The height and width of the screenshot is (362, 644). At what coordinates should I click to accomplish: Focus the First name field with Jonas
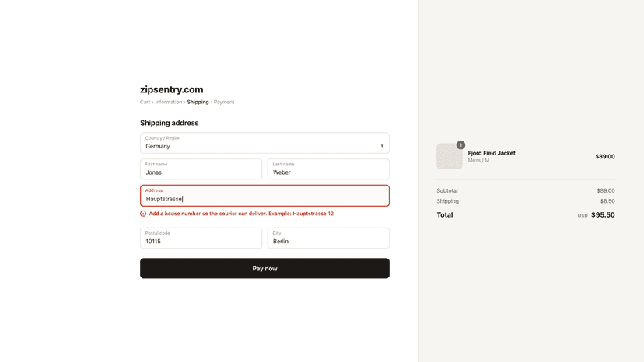point(201,169)
